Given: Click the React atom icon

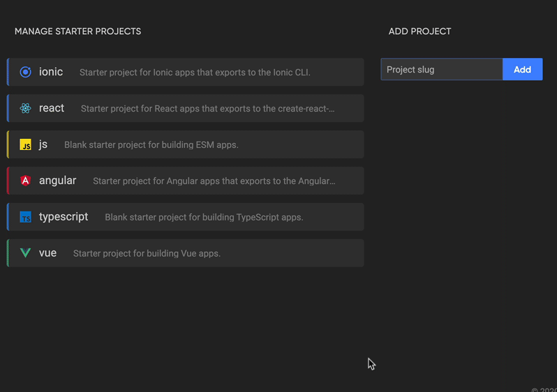Looking at the screenshot, I should click(x=26, y=108).
